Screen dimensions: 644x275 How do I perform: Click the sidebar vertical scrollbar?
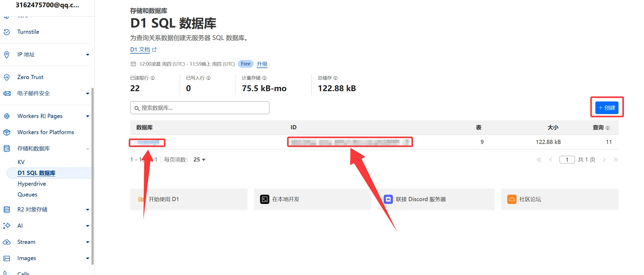[93, 175]
